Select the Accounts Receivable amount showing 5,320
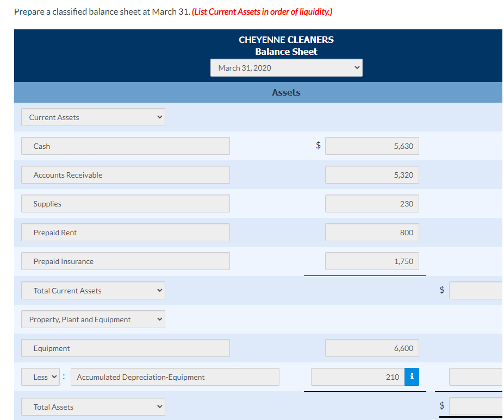Screen dimensions: 504x420 coord(371,174)
